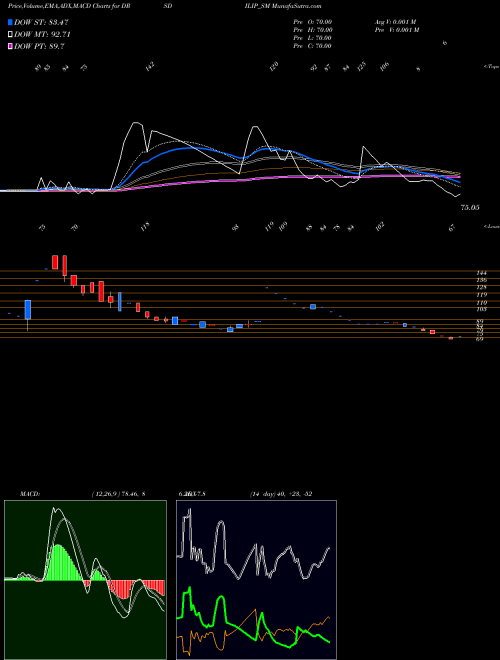Click the '69' price level label

pyautogui.click(x=479, y=338)
